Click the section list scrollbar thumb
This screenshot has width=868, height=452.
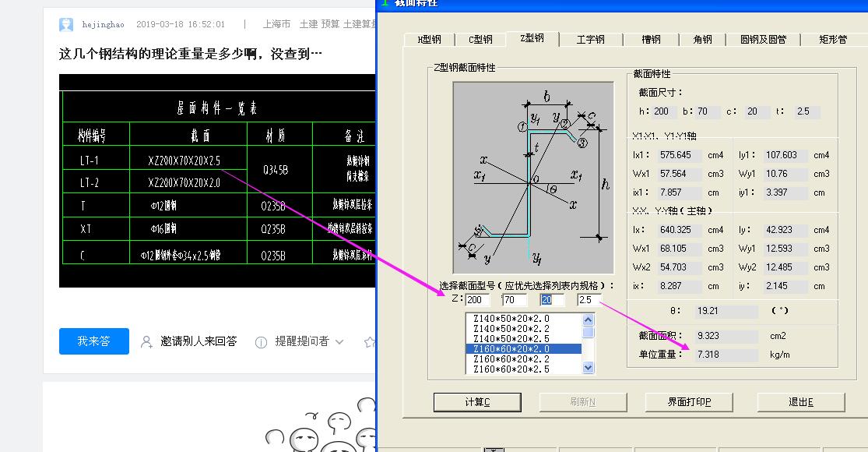click(589, 332)
